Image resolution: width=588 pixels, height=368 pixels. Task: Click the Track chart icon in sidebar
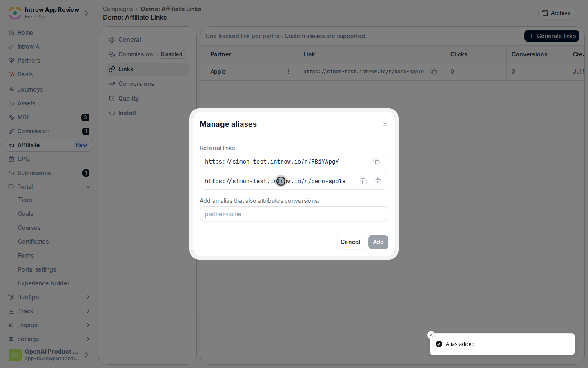point(11,311)
